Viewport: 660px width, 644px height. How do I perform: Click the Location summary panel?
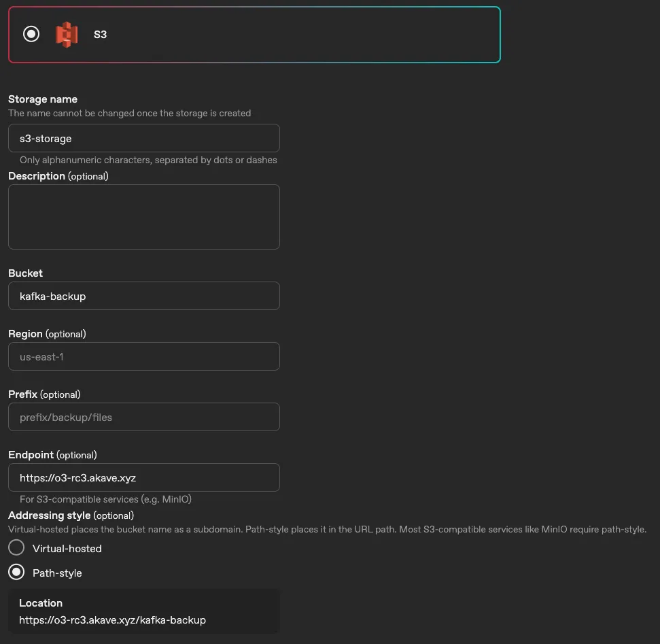[x=143, y=611]
